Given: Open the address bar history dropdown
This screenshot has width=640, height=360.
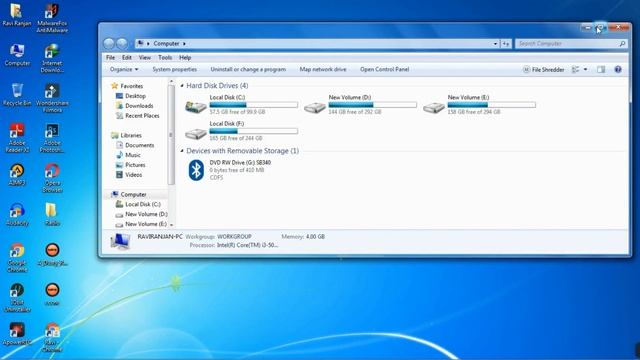Looking at the screenshot, I should pyautogui.click(x=495, y=44).
